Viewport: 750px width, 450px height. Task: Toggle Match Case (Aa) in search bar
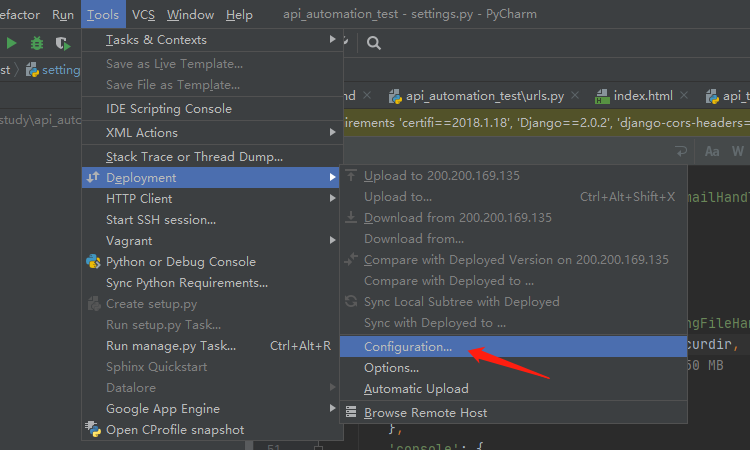click(x=713, y=152)
